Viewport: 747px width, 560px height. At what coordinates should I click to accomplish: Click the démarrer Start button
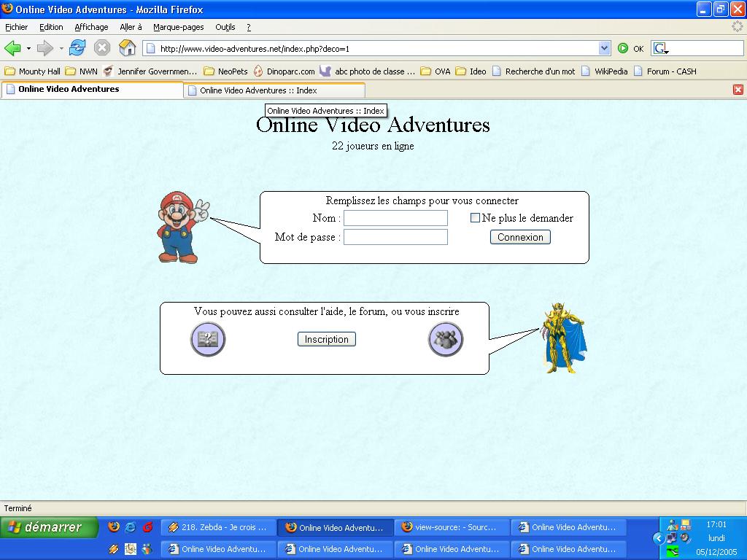[49, 527]
